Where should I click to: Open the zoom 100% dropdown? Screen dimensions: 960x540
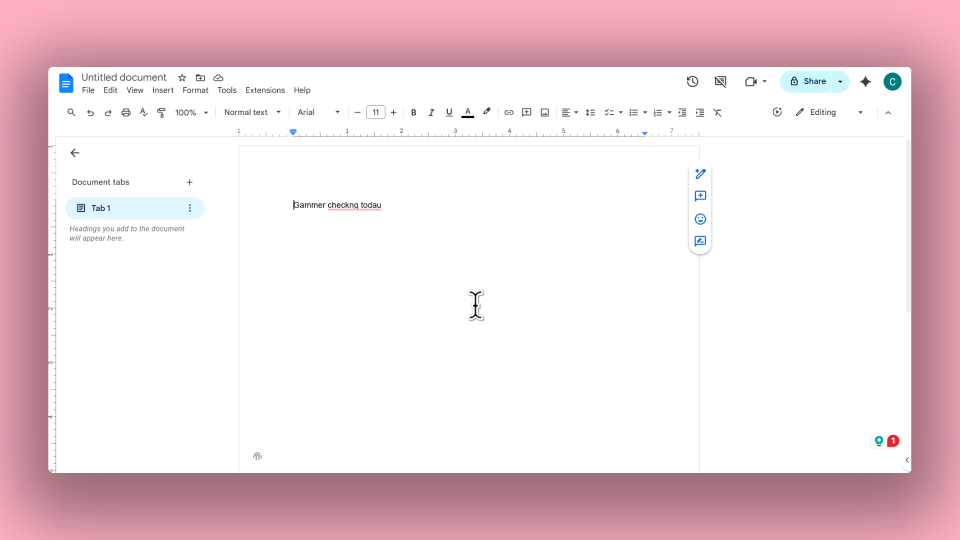click(191, 113)
